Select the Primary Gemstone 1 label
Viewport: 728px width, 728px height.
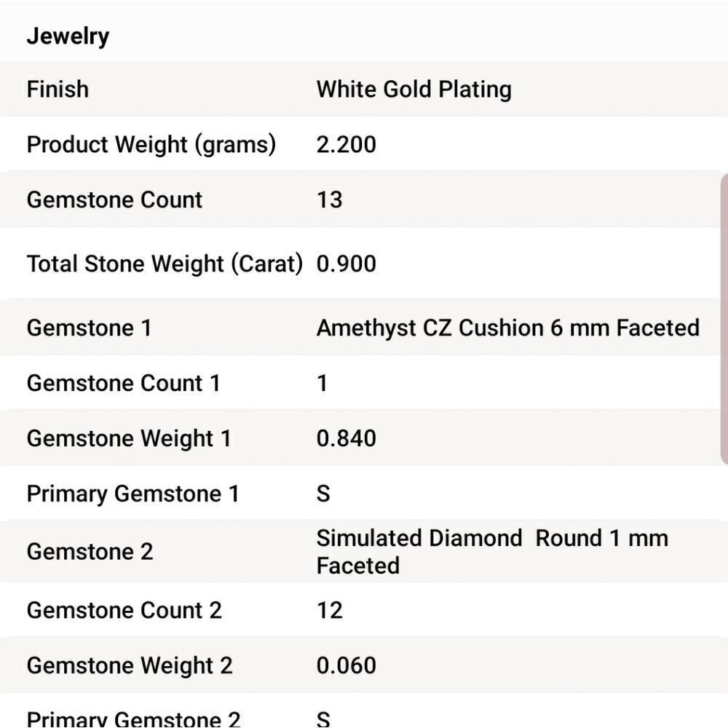click(x=132, y=494)
